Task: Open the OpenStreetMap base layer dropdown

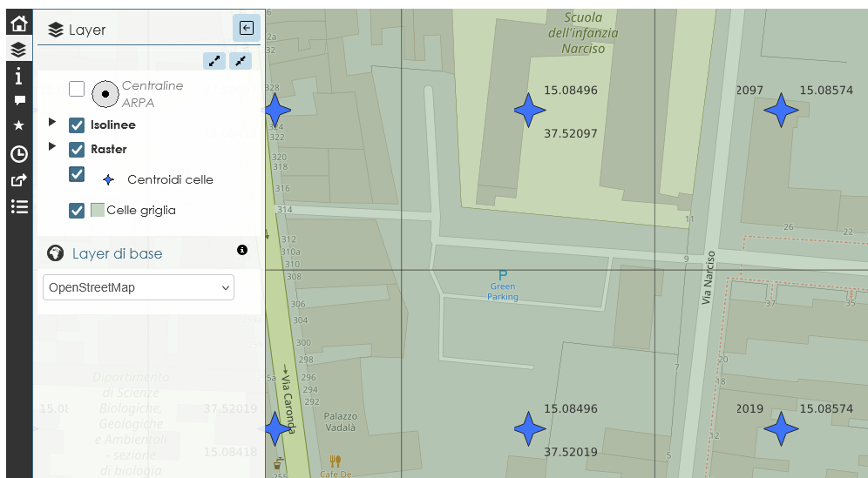Action: point(139,287)
